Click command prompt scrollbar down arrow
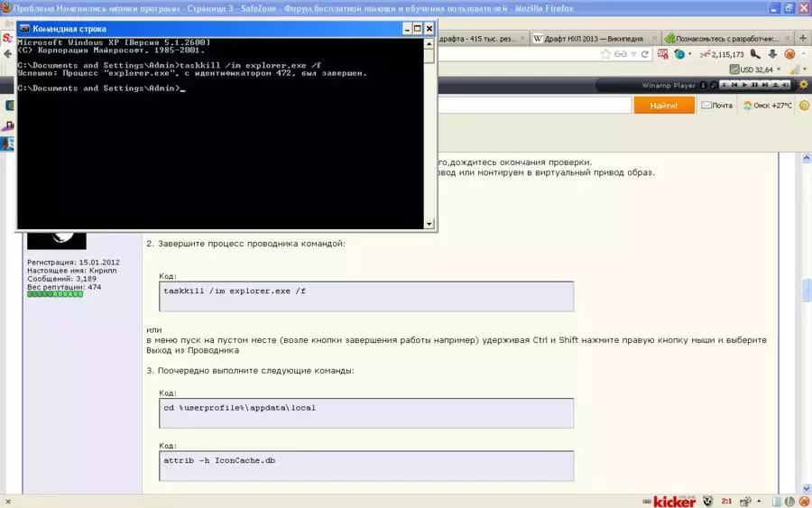812x508 pixels. tap(429, 224)
